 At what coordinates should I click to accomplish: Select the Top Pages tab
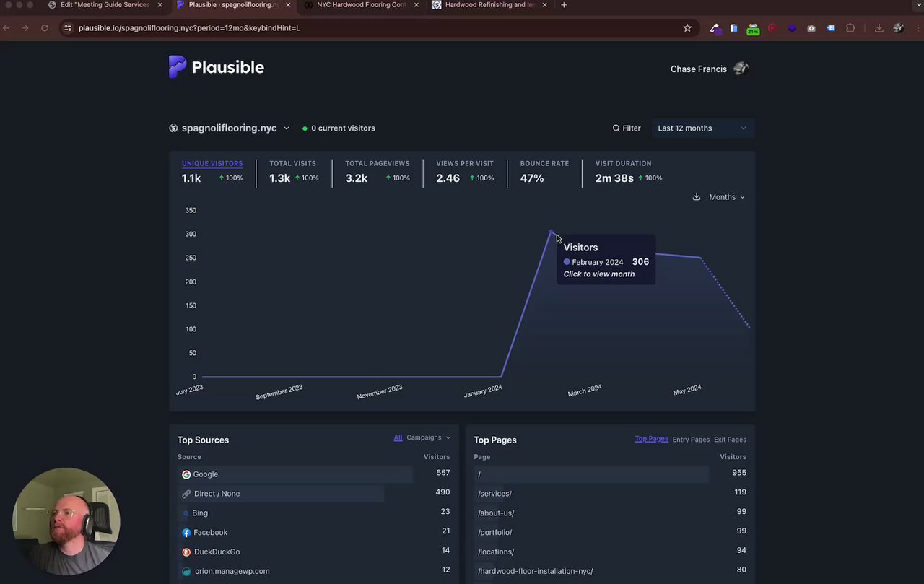(x=651, y=439)
